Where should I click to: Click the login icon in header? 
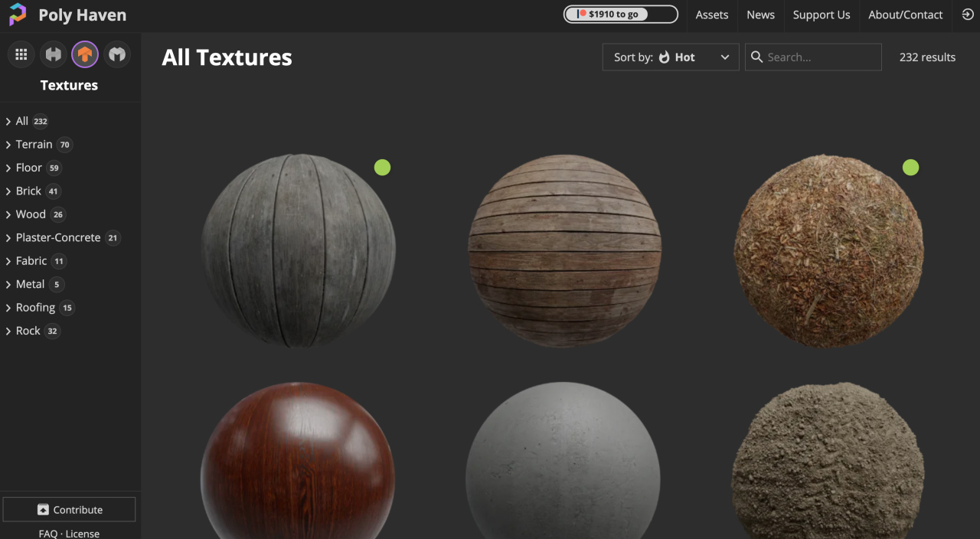[x=968, y=15]
